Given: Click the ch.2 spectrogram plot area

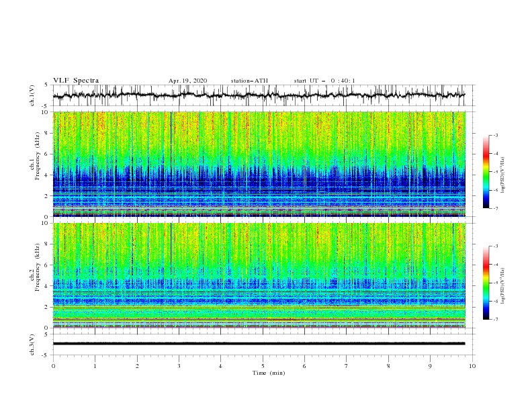Looking at the screenshot, I should coord(259,275).
